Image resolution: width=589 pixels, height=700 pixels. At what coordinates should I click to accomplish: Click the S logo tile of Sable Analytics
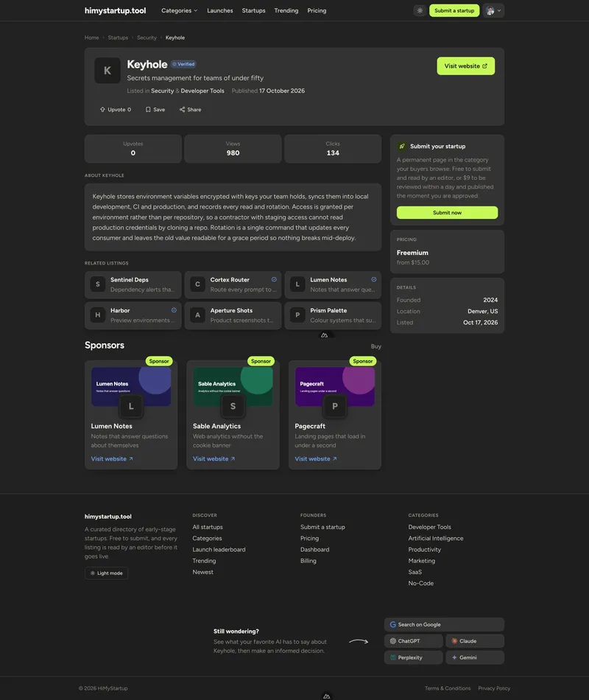click(233, 406)
